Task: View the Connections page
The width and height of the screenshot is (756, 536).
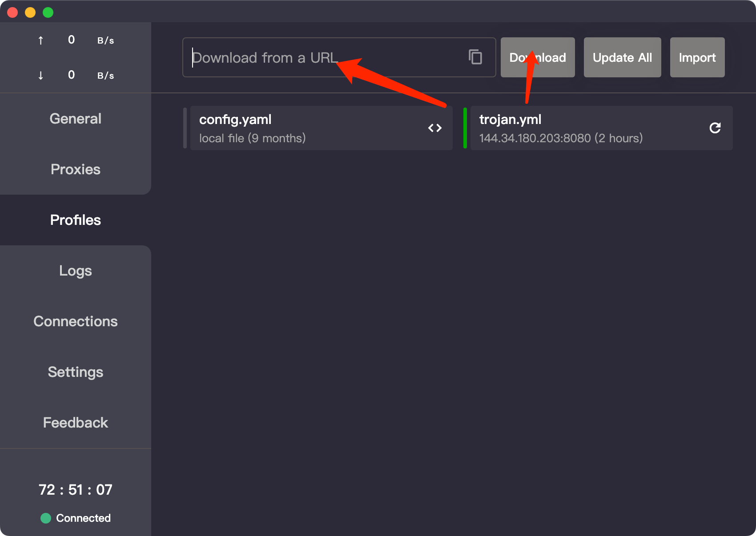Action: click(x=76, y=321)
